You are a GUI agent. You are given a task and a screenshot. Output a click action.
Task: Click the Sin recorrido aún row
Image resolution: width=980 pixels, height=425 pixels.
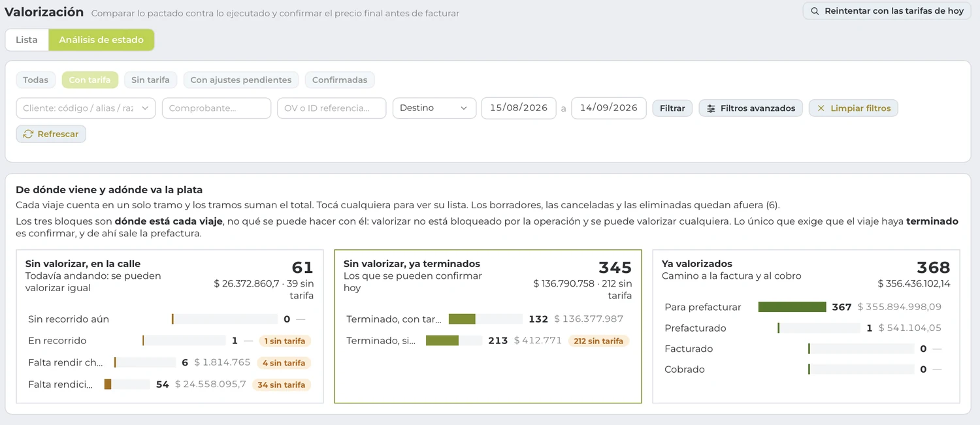pyautogui.click(x=170, y=319)
